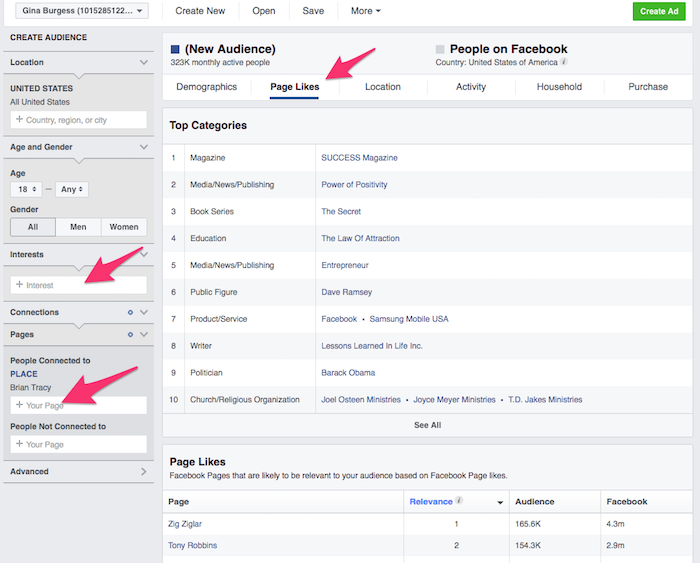
Task: Click the 154.3K audience value
Action: pos(528,545)
